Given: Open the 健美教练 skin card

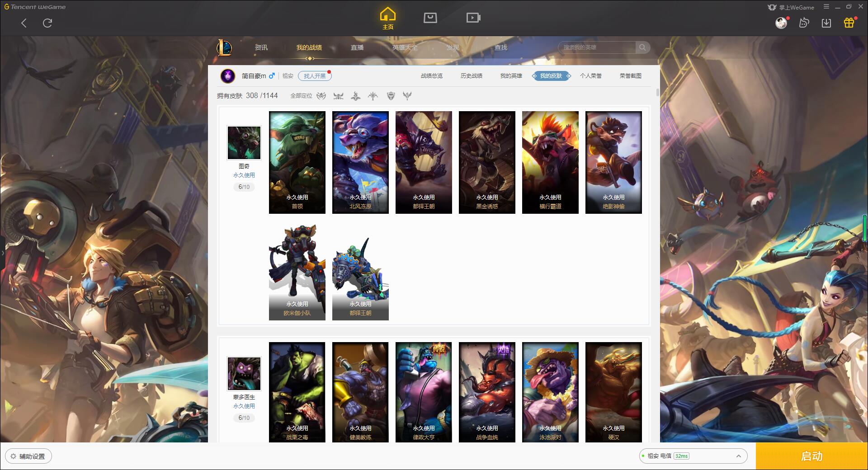Looking at the screenshot, I should pyautogui.click(x=360, y=392).
